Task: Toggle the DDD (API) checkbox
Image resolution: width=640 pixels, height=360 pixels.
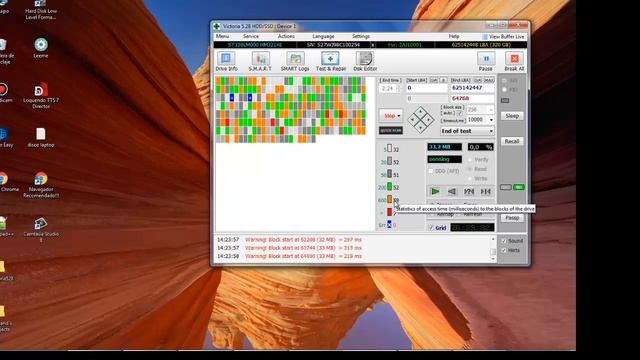Action: click(431, 171)
